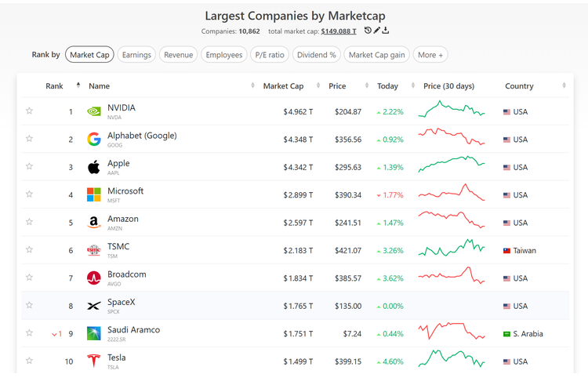
Task: Open the Broadcom company link
Action: tap(127, 274)
